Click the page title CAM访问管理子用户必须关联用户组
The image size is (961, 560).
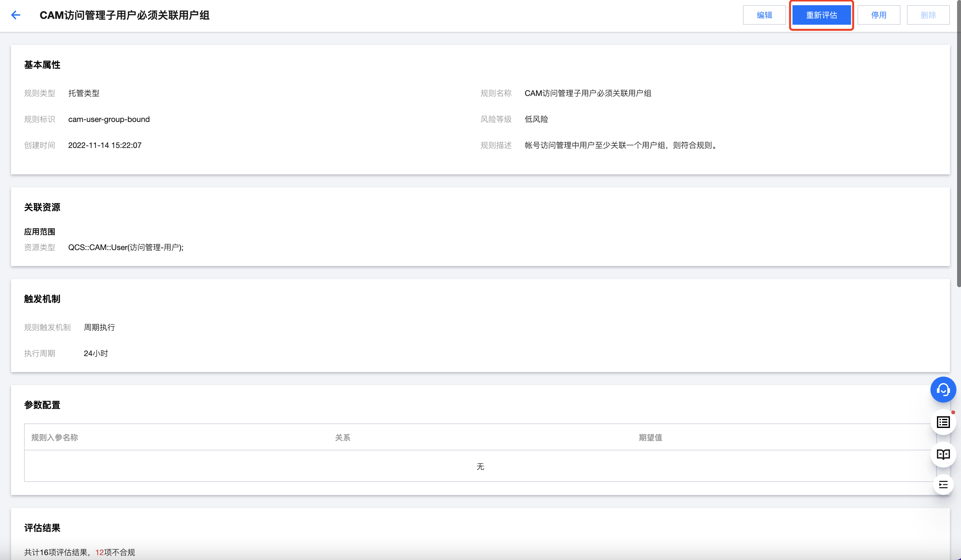[x=124, y=15]
